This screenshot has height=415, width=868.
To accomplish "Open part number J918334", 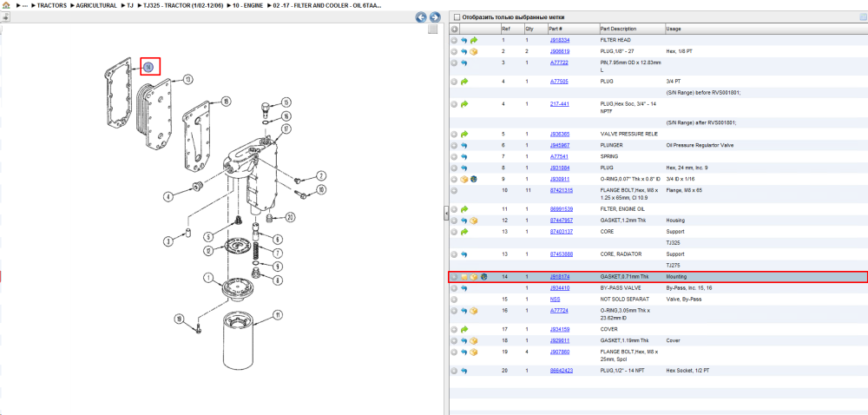I will click(560, 41).
